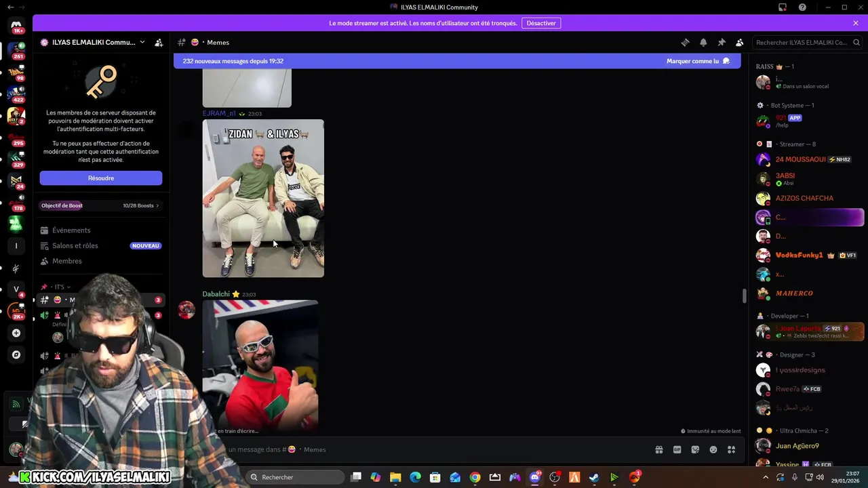Open the apps icon in message bar

click(x=732, y=449)
